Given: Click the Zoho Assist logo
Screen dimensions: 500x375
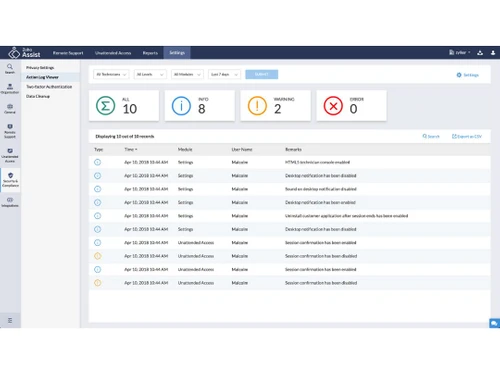Looking at the screenshot, I should click(x=25, y=53).
